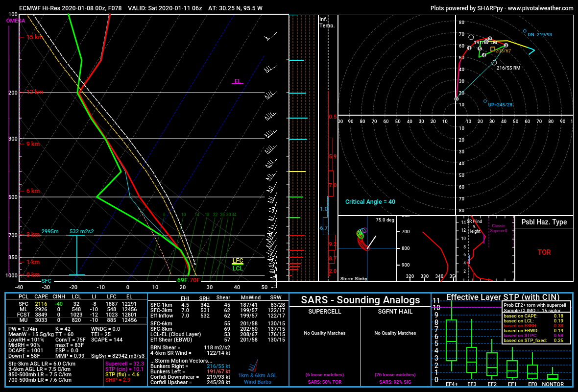This screenshot has height=392, width=578.
Task: Click the www.pivotalweather.com credit text
Action: coord(540,8)
